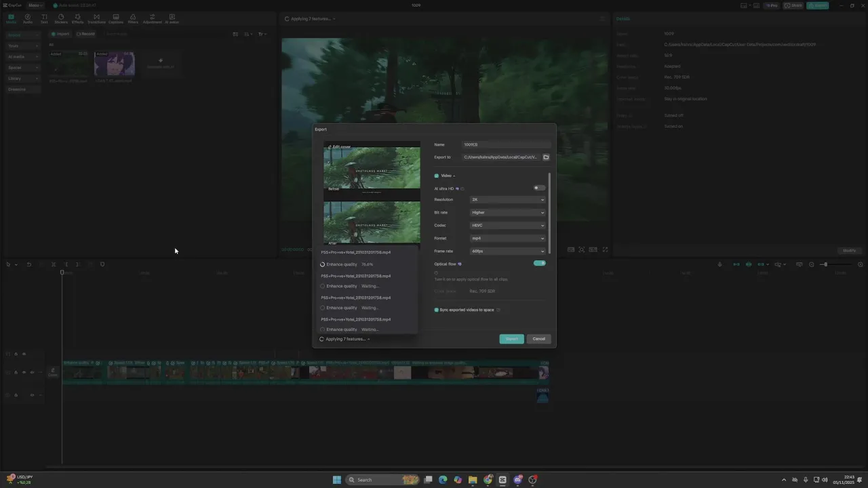Toggle the AI ultra HD switch
Viewport: 868px width, 488px height.
[539, 188]
